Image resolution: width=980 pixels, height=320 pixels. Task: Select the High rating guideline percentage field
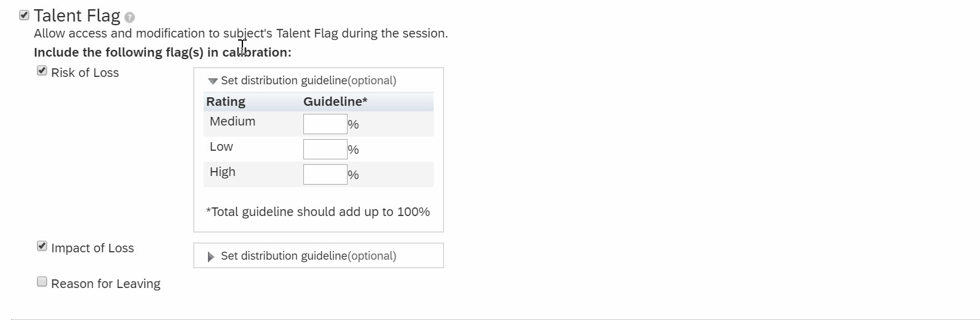point(325,174)
